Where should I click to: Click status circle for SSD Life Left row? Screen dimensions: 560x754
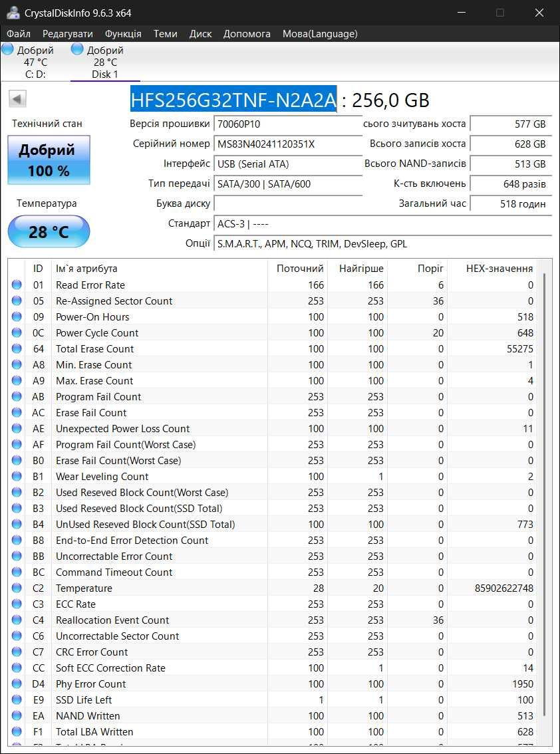(x=17, y=699)
